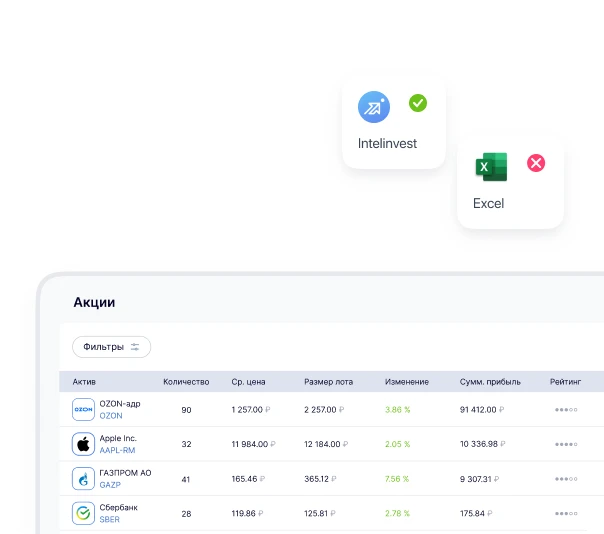Viewport: 604px width, 534px height.
Task: Click the Excel logo icon
Action: (491, 167)
